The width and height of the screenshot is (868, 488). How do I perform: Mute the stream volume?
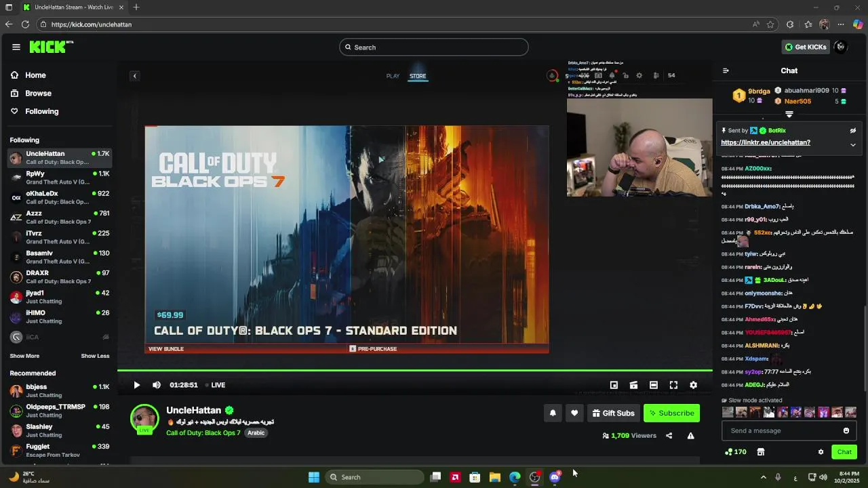(x=157, y=385)
